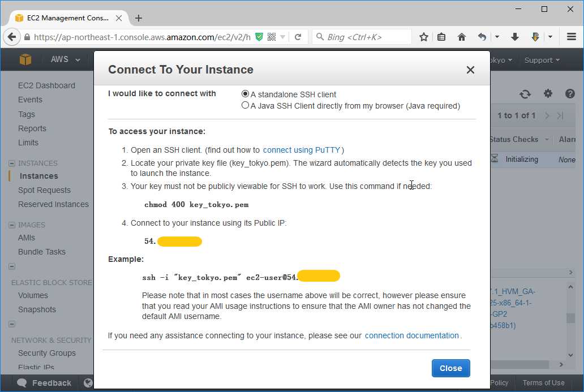The width and height of the screenshot is (584, 392).
Task: Refresh instances list with circular arrows icon
Action: 525,94
